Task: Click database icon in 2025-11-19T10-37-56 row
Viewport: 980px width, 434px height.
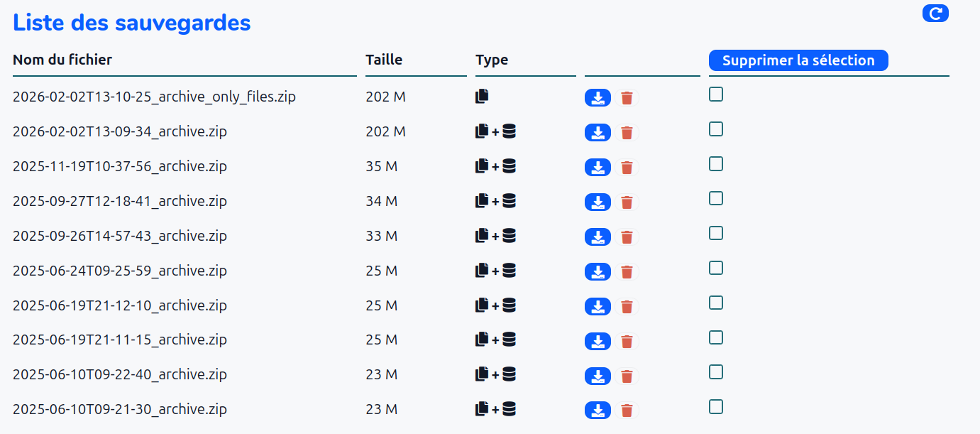Action: [509, 166]
